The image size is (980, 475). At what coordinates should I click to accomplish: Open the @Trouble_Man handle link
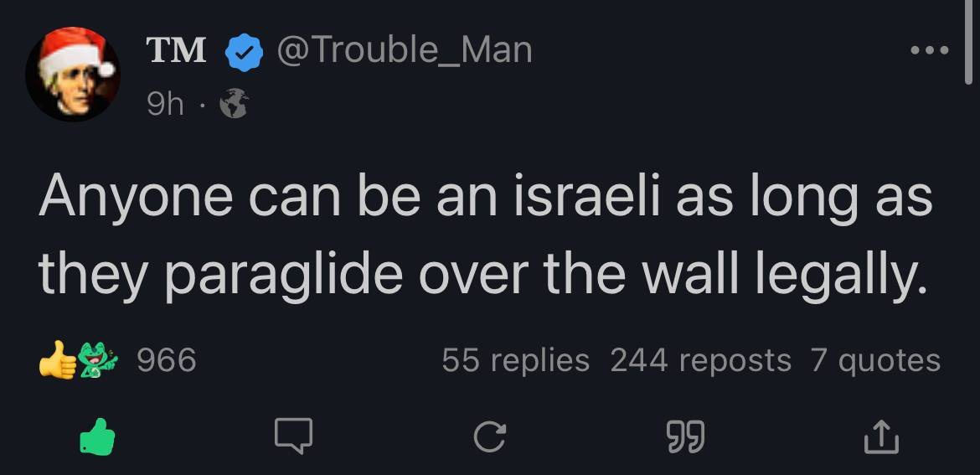click(403, 51)
